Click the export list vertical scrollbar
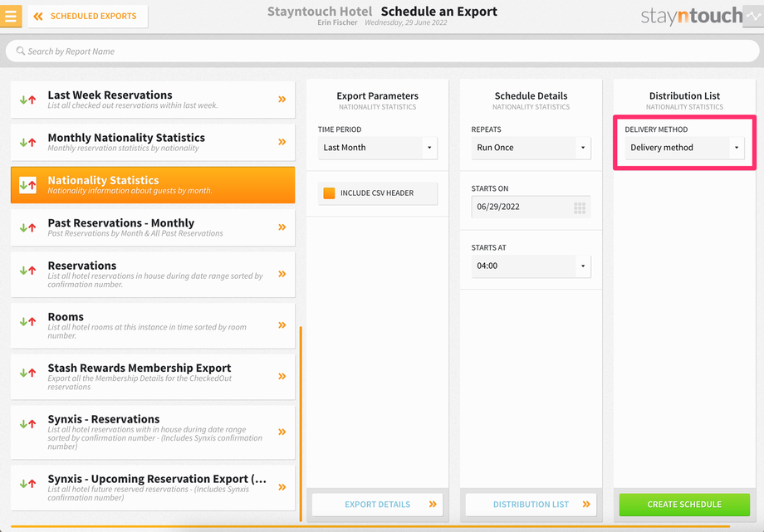764x532 pixels. pyautogui.click(x=301, y=424)
